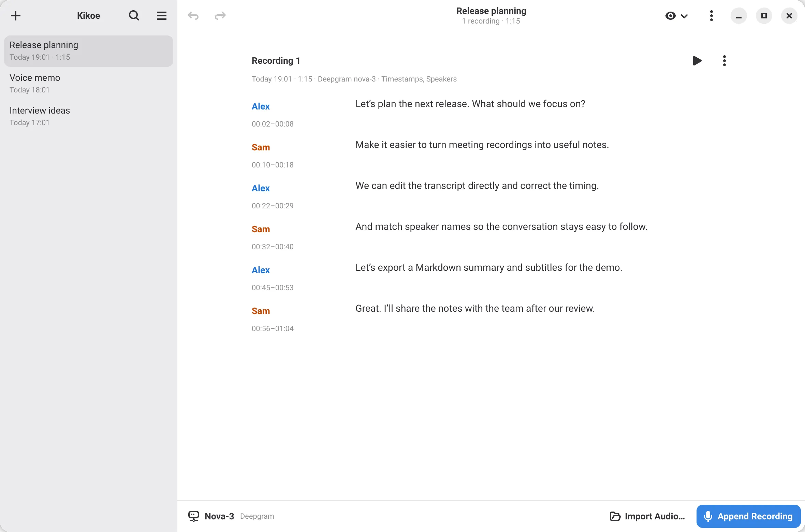The height and width of the screenshot is (532, 805).
Task: Click the folder icon beside Import Audio
Action: (x=615, y=516)
